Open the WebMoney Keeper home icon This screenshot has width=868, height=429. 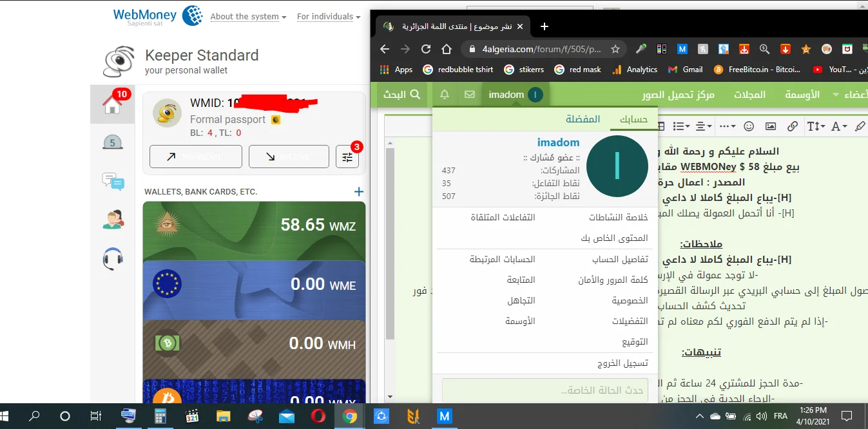coord(112,104)
